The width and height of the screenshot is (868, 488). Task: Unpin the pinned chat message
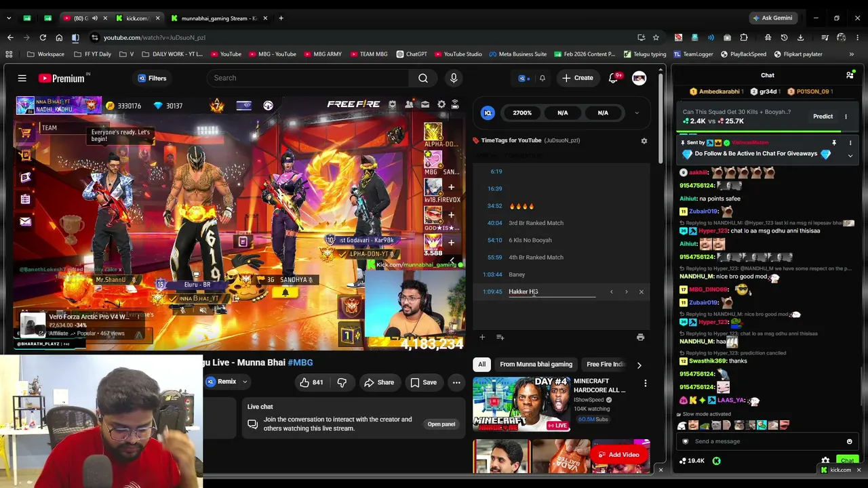click(x=833, y=143)
